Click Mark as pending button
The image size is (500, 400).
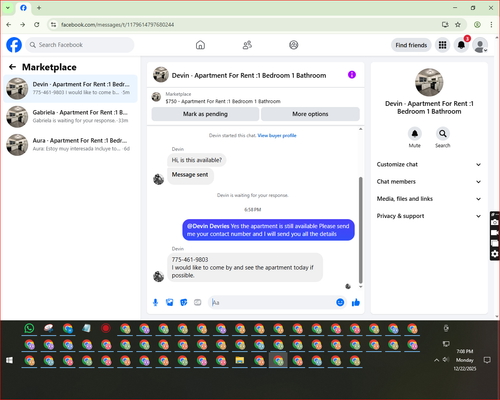tap(205, 114)
